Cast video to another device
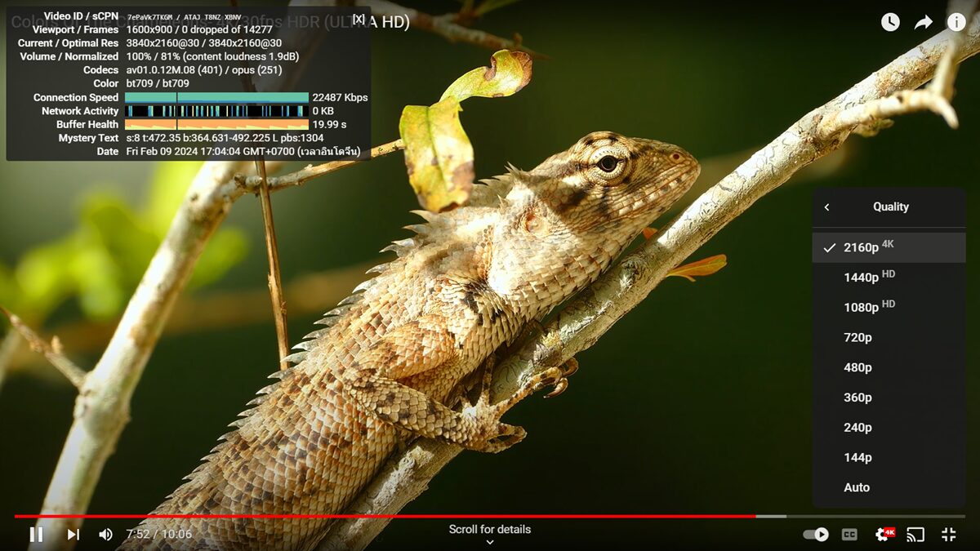The image size is (980, 551). (915, 535)
